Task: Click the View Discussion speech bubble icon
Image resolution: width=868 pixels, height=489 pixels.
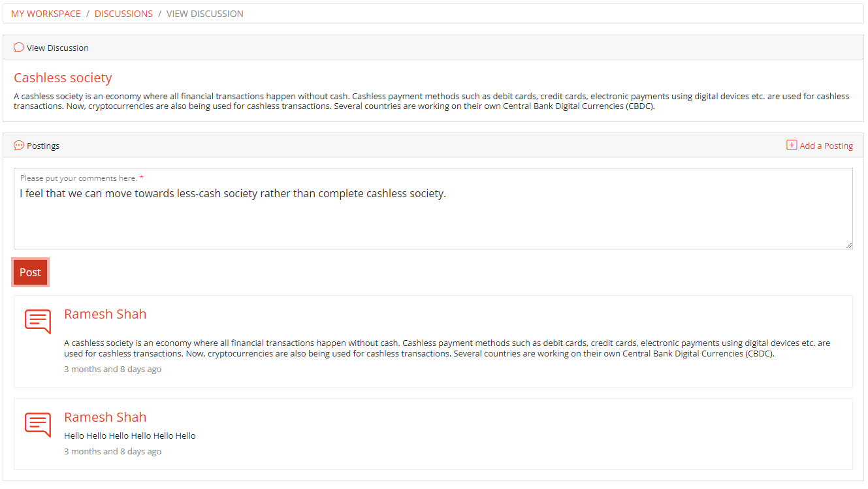Action: point(19,48)
